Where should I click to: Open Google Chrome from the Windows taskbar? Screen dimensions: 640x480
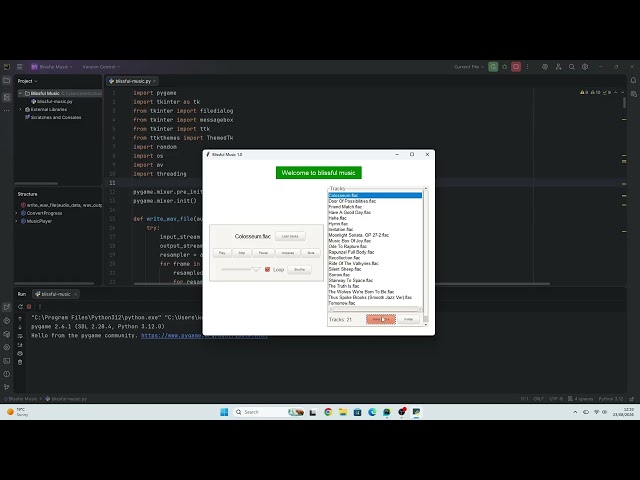coord(328,412)
